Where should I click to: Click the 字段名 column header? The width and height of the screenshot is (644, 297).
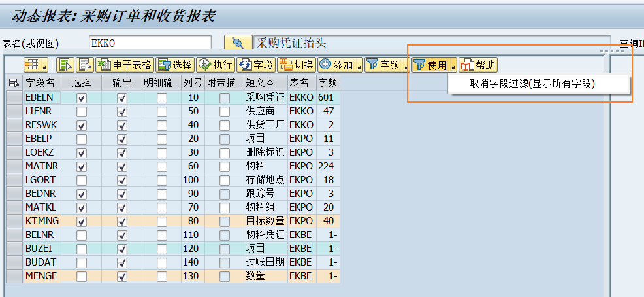coord(42,83)
